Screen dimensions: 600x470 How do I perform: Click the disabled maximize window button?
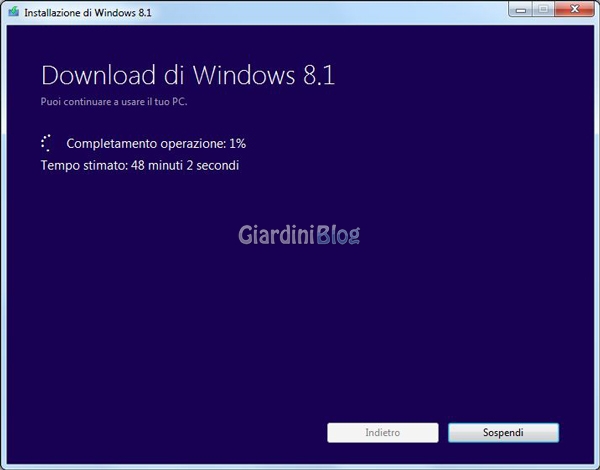543,9
